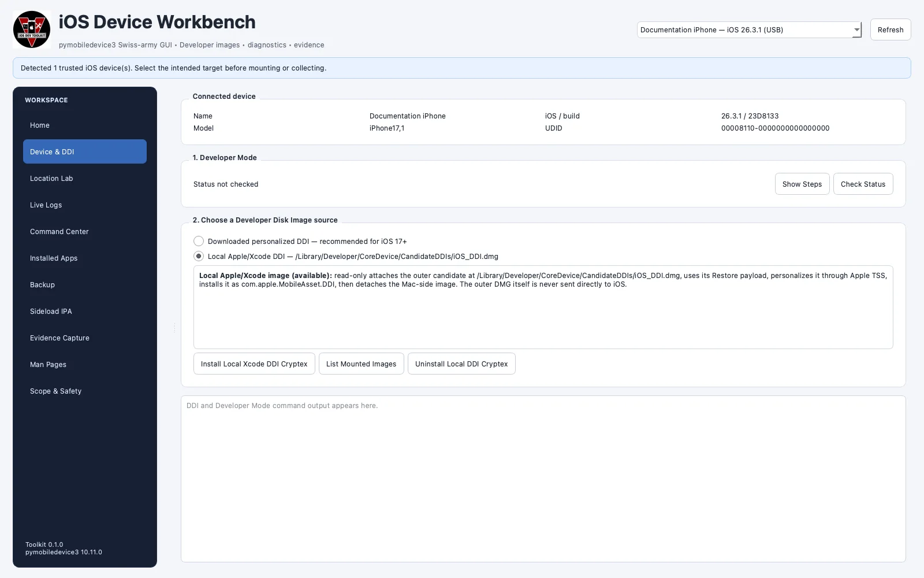924x578 pixels.
Task: Click the iOS Dev Toolkit logo icon
Action: coord(32,29)
